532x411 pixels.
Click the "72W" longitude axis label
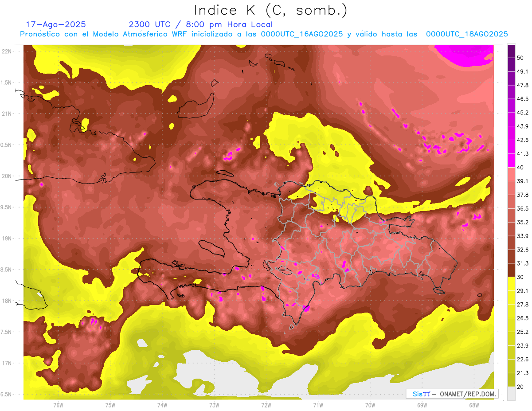point(266,405)
